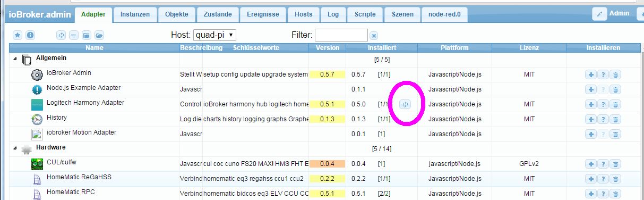Go to the Ereignisse tab
The width and height of the screenshot is (644, 200).
tap(263, 15)
